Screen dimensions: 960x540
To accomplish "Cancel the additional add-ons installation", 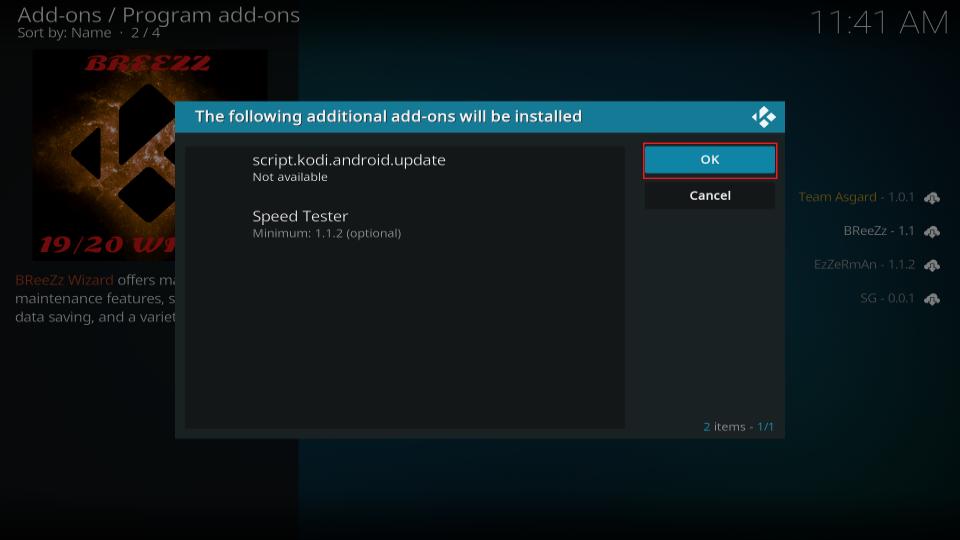I will (x=710, y=195).
